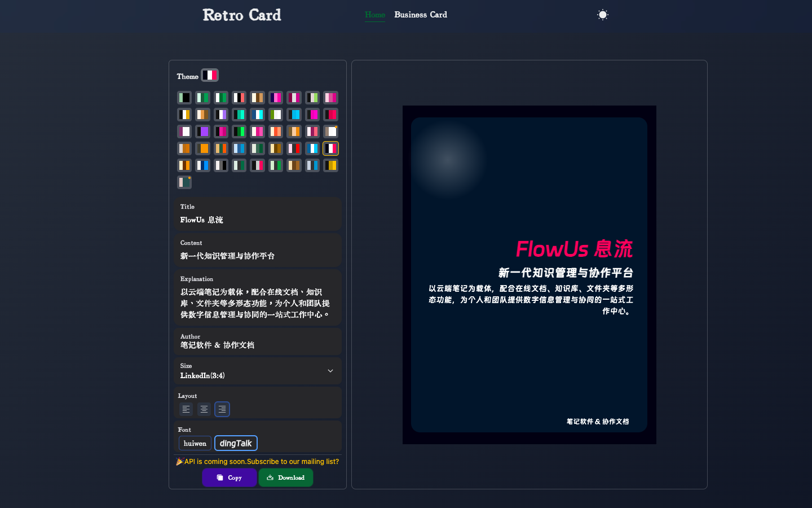Pick the maroon, gray and magenta theme
This screenshot has height=508, width=812.
[x=294, y=98]
